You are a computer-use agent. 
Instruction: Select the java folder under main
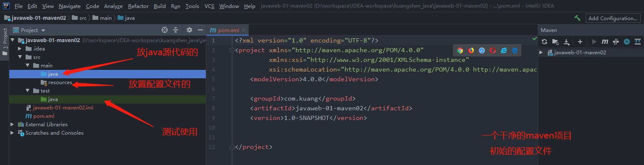pyautogui.click(x=107, y=74)
